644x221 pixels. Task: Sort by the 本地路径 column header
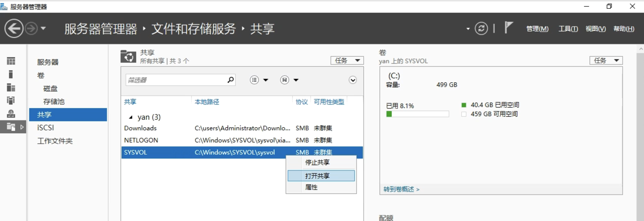(207, 102)
